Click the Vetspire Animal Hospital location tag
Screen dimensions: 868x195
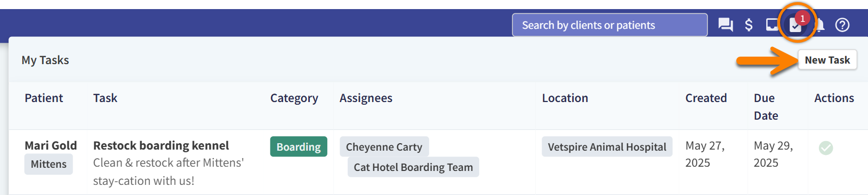pyautogui.click(x=607, y=147)
